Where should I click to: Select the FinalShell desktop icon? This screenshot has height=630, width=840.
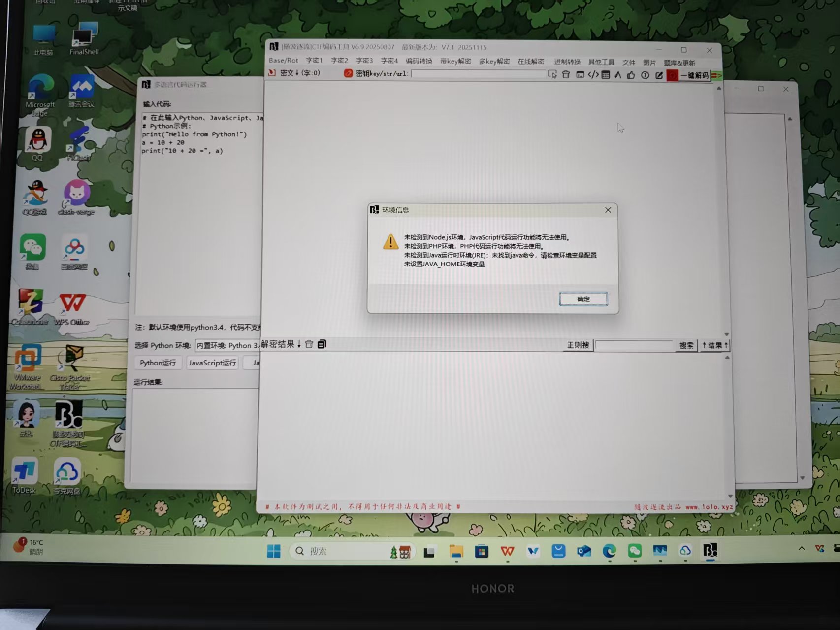pos(84,38)
